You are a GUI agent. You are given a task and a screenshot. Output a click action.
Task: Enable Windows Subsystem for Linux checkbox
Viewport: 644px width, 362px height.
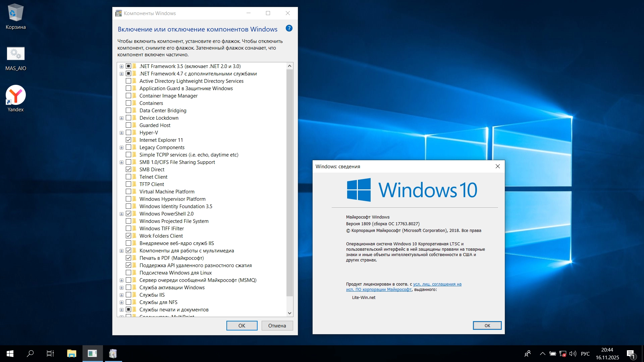pyautogui.click(x=128, y=273)
